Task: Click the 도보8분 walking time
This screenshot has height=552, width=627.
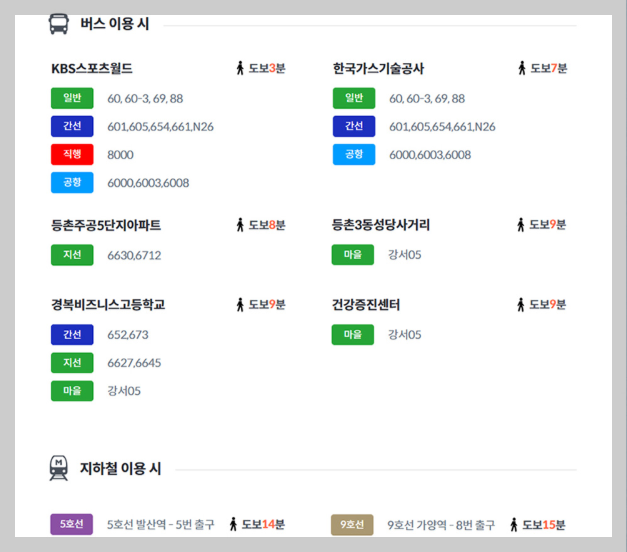Action: tap(267, 225)
